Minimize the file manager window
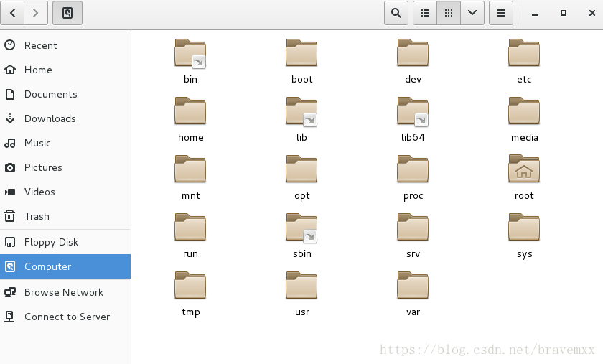This screenshot has height=364, width=603. (535, 13)
